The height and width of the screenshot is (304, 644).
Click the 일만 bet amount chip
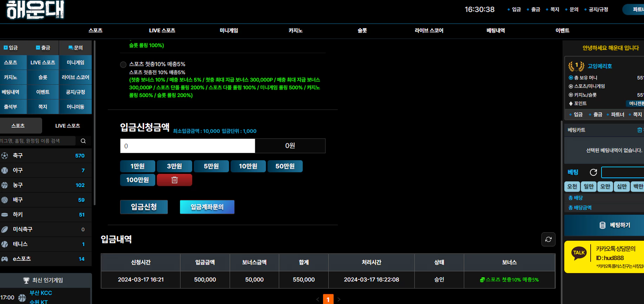pos(589,187)
